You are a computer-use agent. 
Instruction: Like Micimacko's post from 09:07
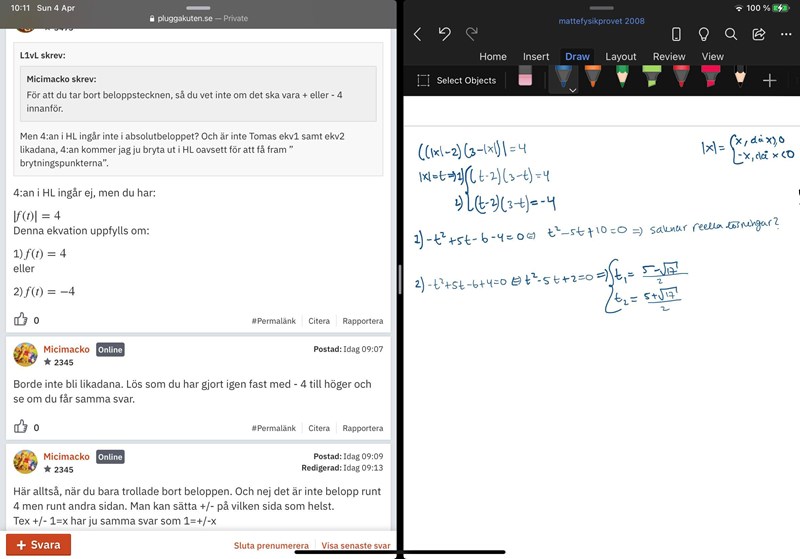21,427
